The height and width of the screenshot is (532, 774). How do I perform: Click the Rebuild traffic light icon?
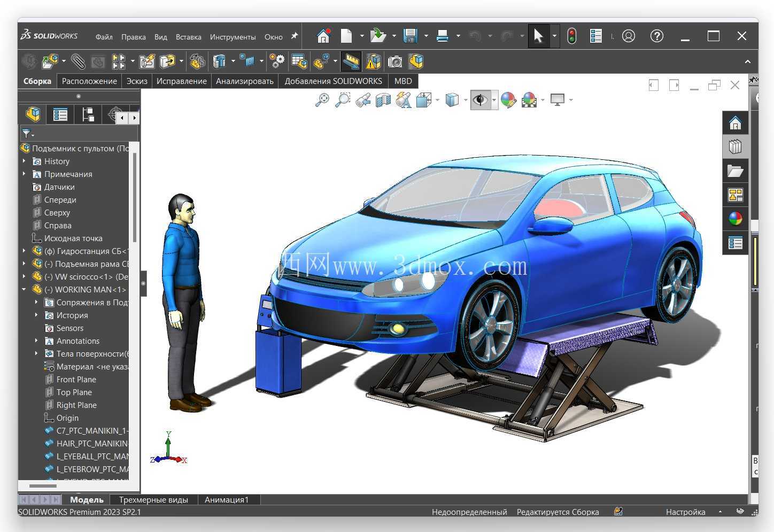click(572, 36)
